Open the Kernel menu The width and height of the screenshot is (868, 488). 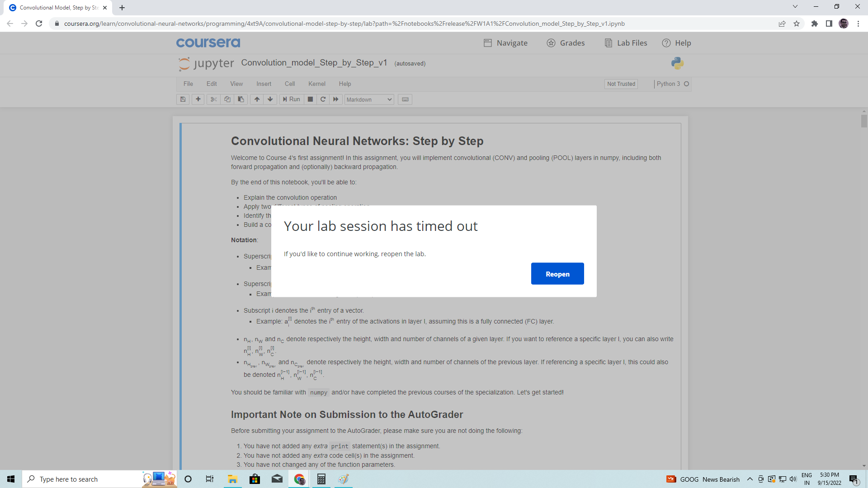316,84
